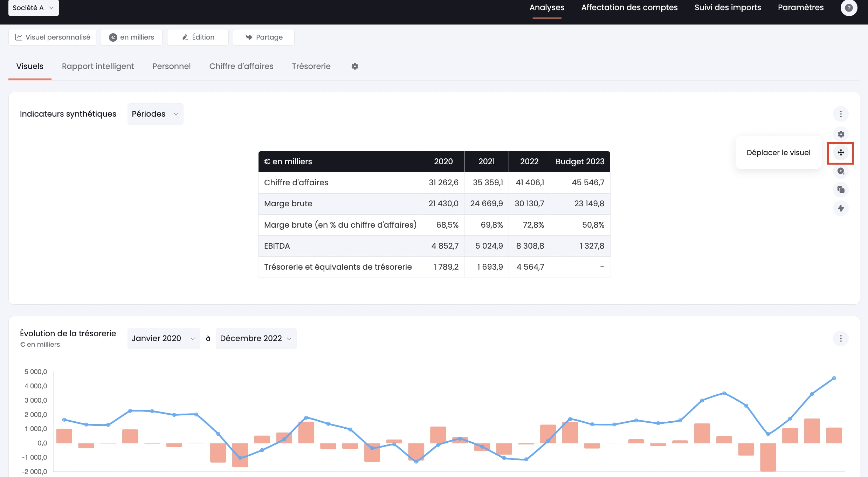This screenshot has height=477, width=868.
Task: Open three-dot menu of Évolution de la trésorerie
Action: [x=841, y=338]
